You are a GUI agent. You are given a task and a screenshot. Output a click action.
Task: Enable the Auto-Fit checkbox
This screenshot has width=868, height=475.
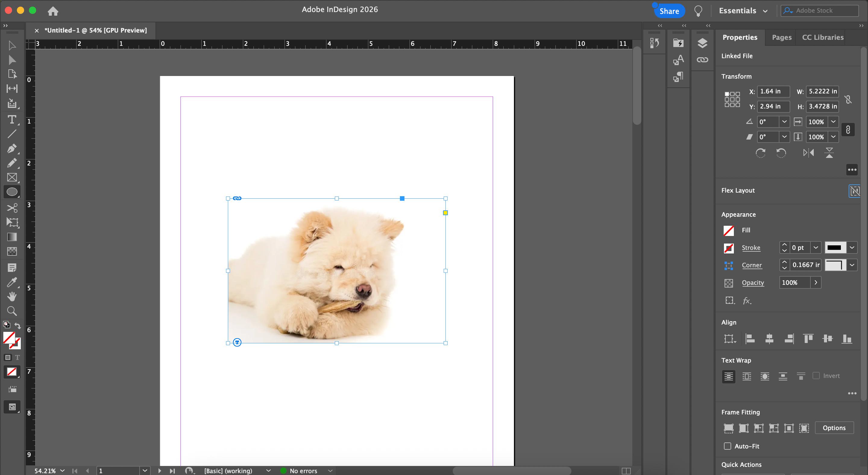[728, 446]
